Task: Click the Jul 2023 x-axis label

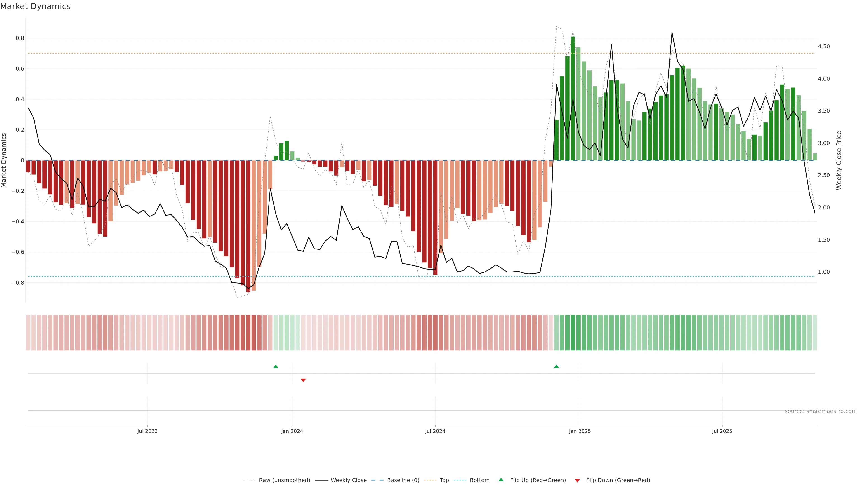Action: (x=147, y=431)
